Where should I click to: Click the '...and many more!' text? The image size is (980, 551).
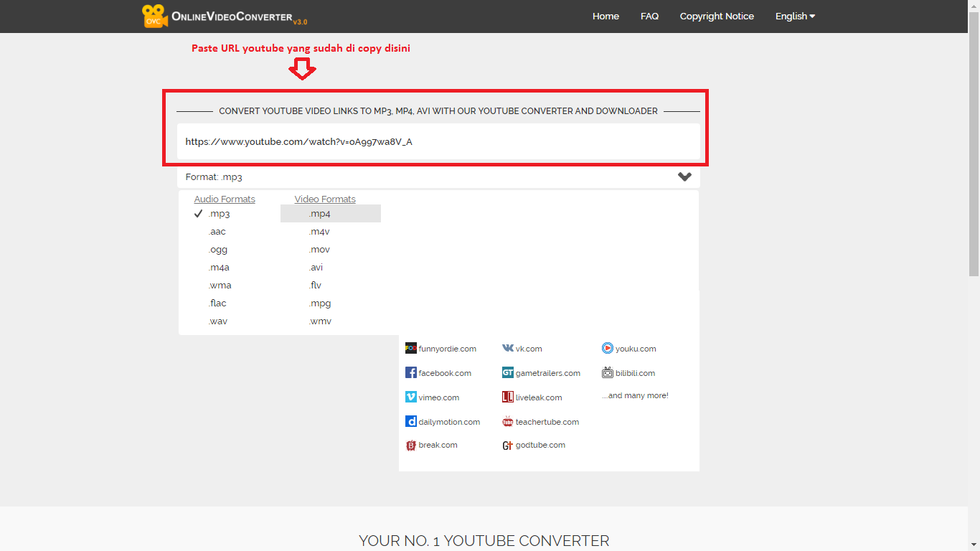635,395
